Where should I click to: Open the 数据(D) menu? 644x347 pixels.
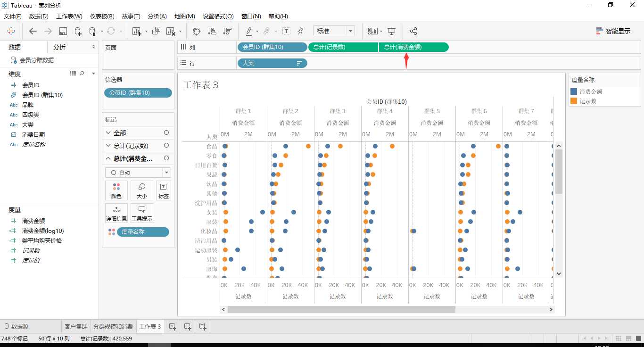tap(39, 17)
